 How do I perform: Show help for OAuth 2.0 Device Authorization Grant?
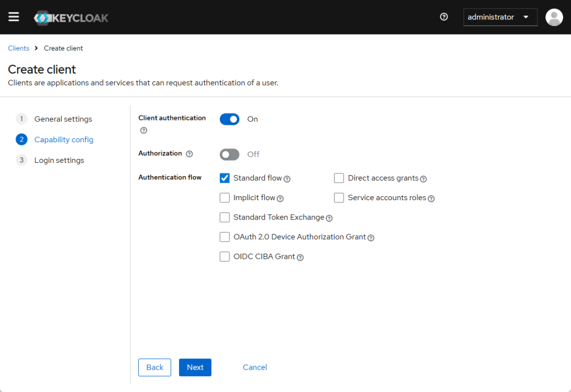371,238
